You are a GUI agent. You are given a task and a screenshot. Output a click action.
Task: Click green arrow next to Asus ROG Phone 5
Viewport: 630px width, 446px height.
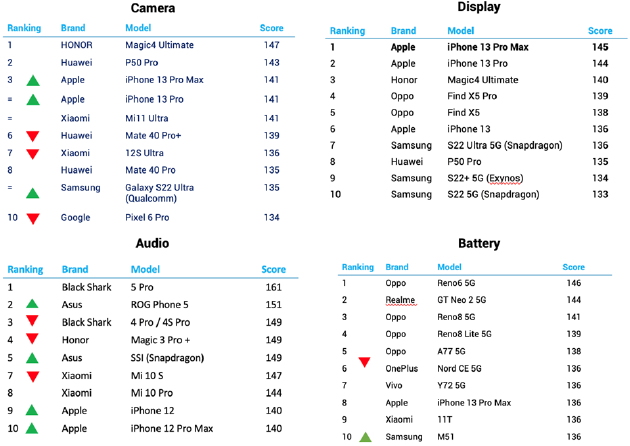coord(32,304)
